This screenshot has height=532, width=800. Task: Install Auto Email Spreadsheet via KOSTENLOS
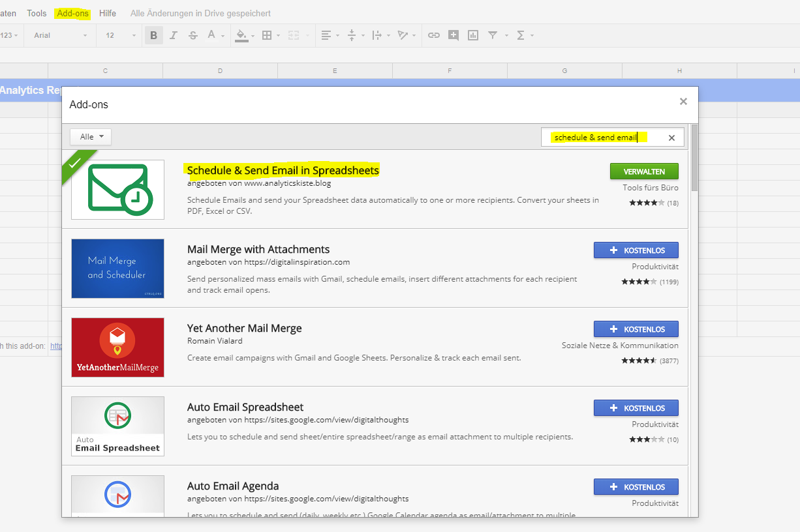(636, 408)
